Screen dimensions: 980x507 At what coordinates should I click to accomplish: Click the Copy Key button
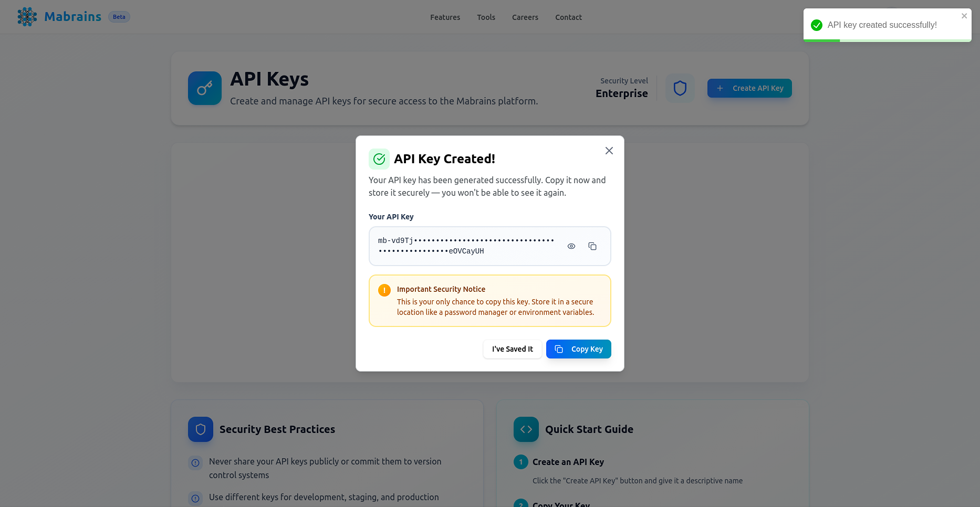[578, 348]
